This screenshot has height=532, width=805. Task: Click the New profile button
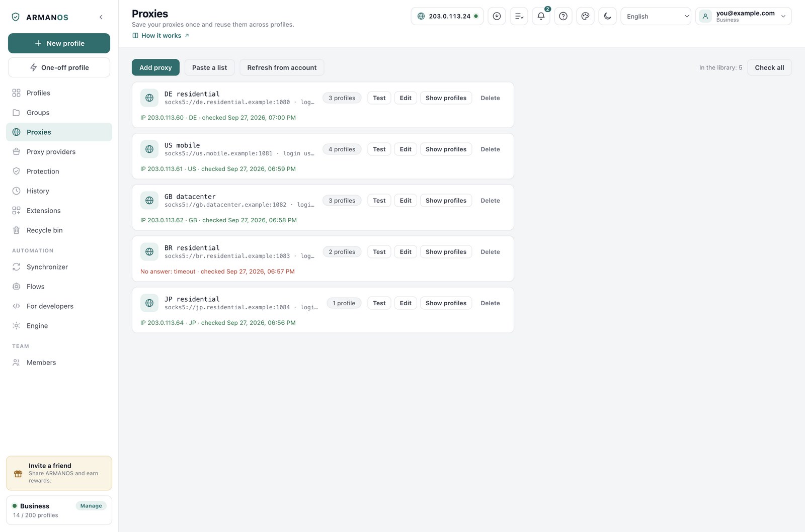(x=59, y=43)
